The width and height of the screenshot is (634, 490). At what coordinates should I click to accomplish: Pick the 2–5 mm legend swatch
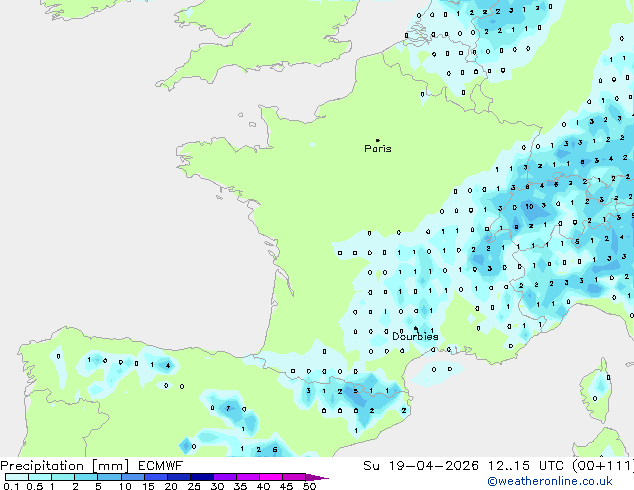point(86,477)
